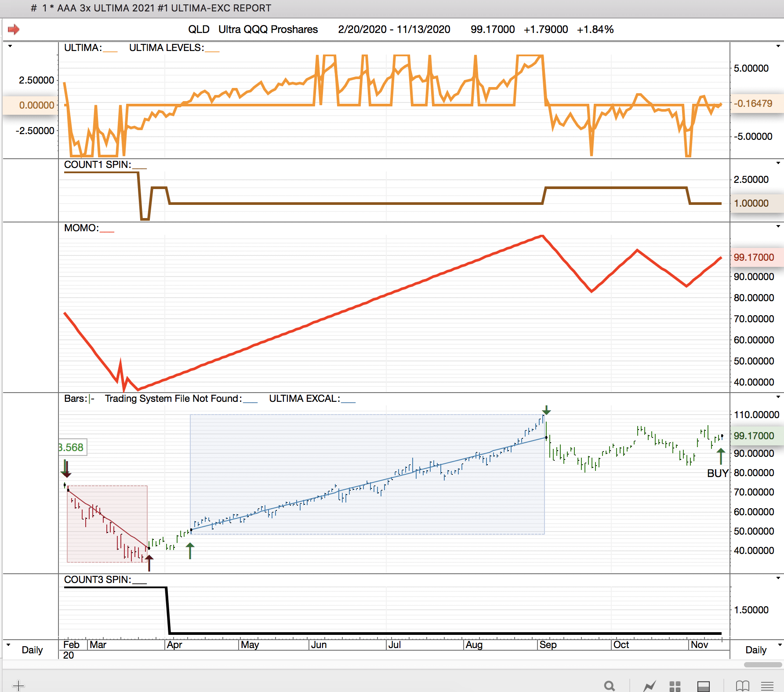The height and width of the screenshot is (692, 784).
Task: Click the 0.00000 level tag on left axis
Action: pos(31,105)
